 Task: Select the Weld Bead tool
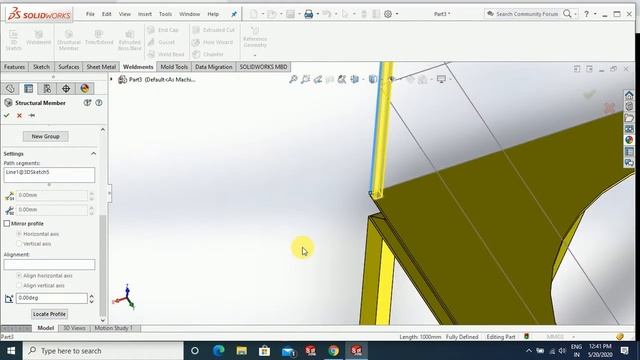[166, 54]
